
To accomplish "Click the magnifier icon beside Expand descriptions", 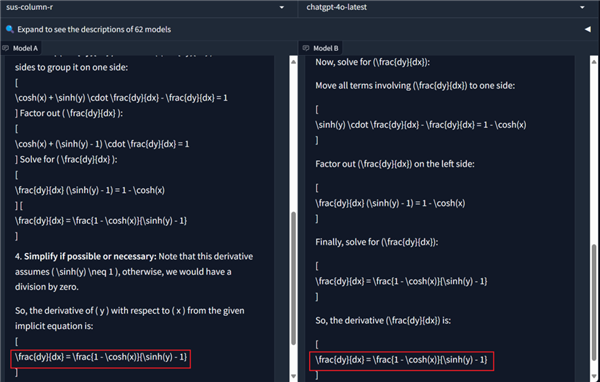I will tap(10, 29).
